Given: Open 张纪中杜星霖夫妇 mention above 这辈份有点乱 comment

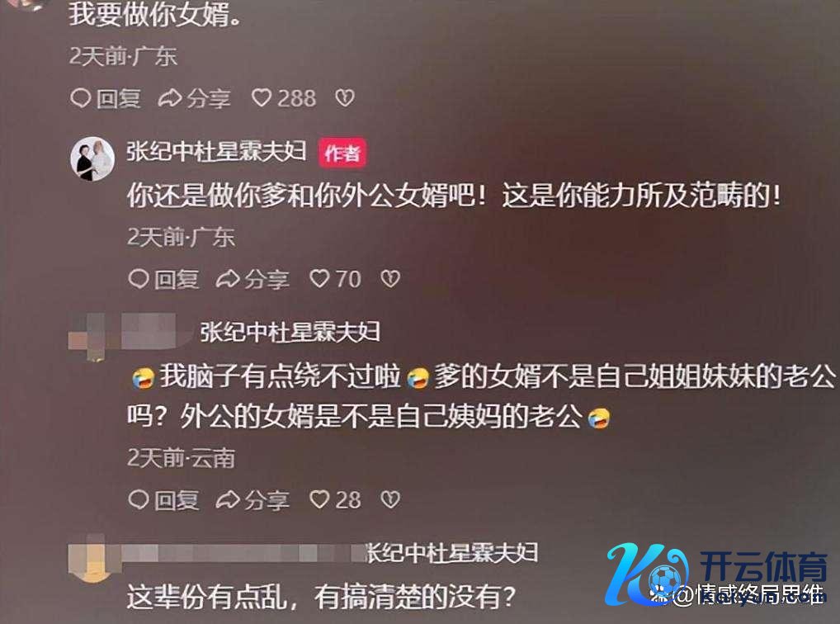Looking at the screenshot, I should point(451,553).
